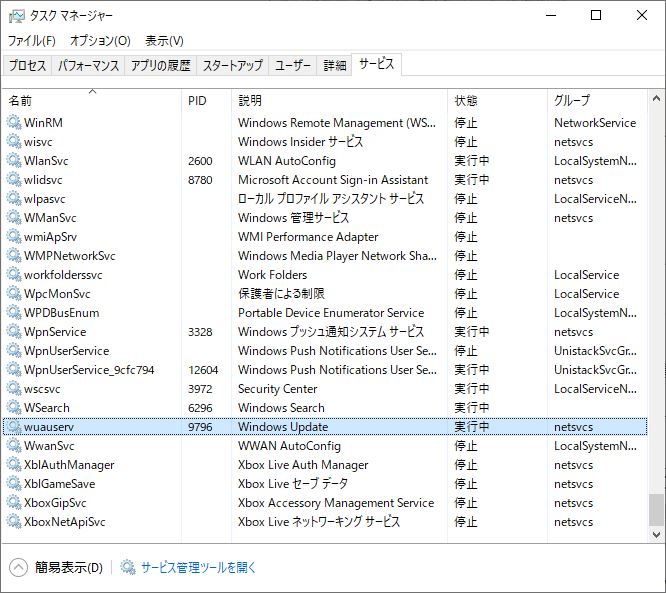Open the オプション(O) menu

click(100, 41)
